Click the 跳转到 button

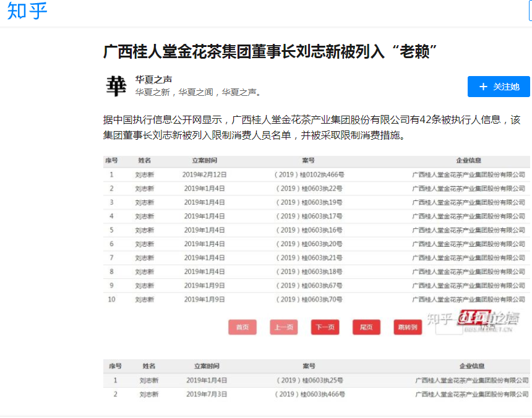pyautogui.click(x=408, y=327)
